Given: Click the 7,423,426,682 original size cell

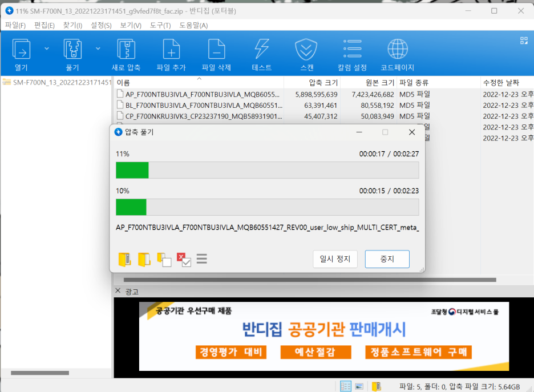Looking at the screenshot, I should [373, 94].
